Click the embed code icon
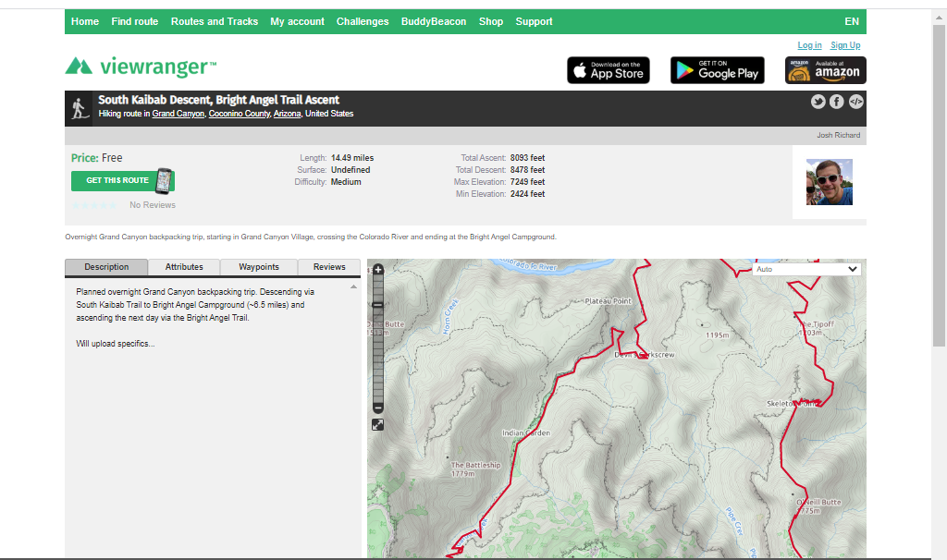This screenshot has height=560, width=947. point(855,102)
